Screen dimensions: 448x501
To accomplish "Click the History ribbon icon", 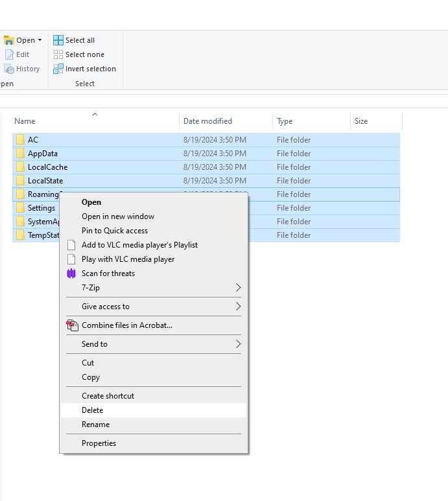I will click(x=9, y=69).
